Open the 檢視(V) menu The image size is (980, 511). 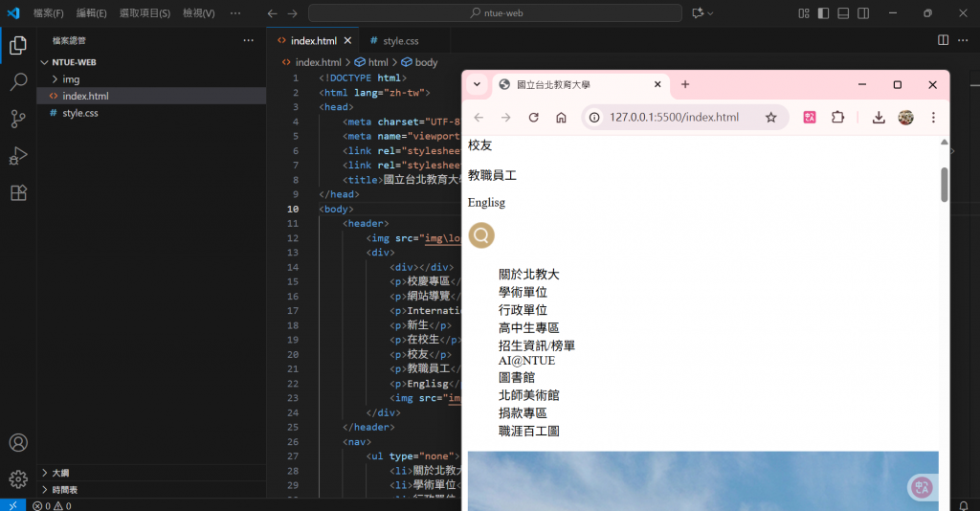199,13
